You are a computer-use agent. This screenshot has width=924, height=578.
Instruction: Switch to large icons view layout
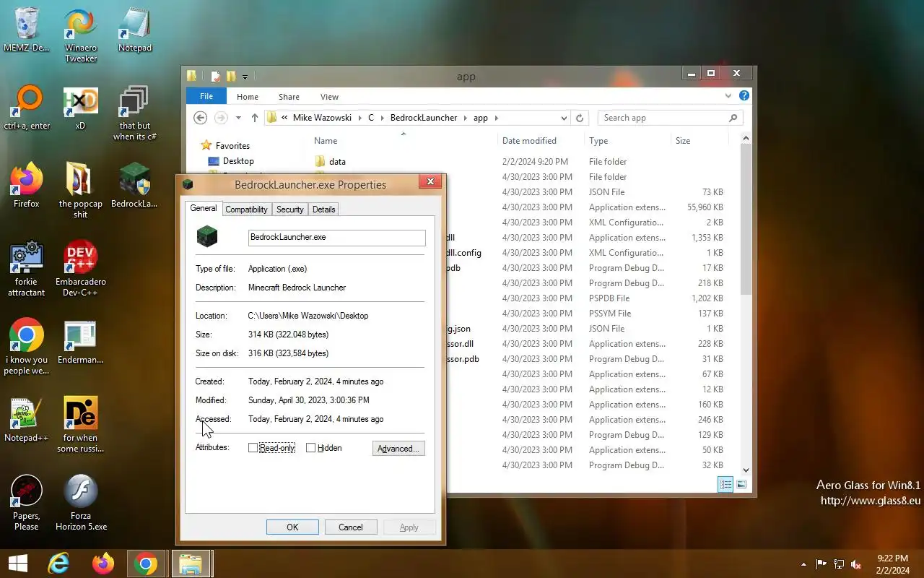click(x=741, y=485)
